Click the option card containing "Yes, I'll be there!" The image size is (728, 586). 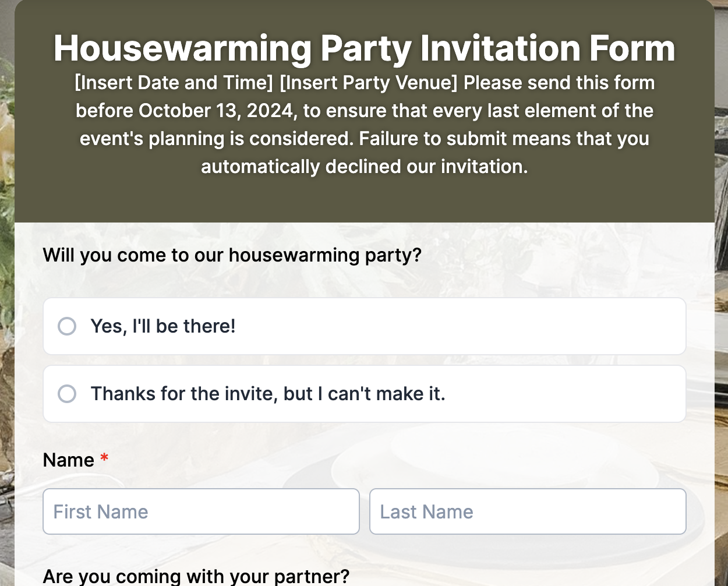[364, 326]
